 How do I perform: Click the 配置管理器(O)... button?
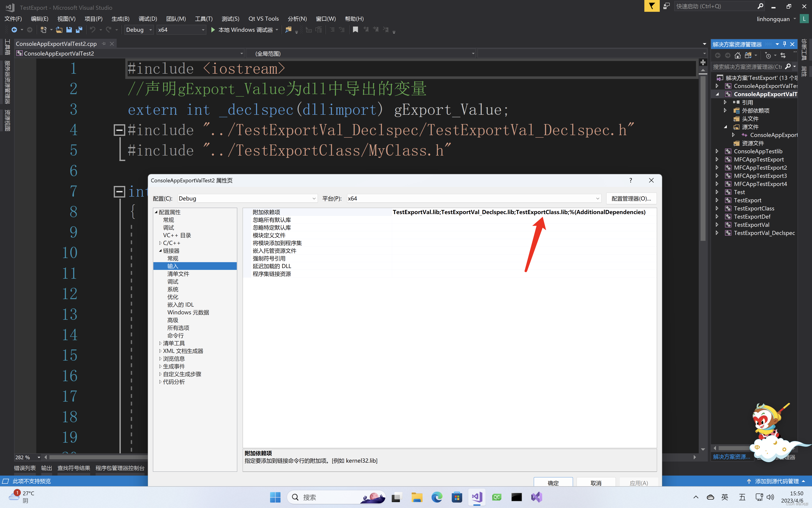pos(631,199)
